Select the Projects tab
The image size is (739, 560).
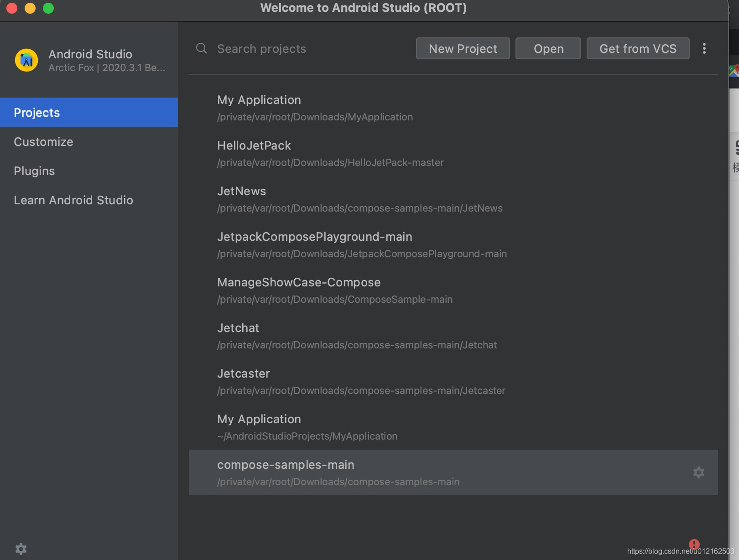pos(89,112)
